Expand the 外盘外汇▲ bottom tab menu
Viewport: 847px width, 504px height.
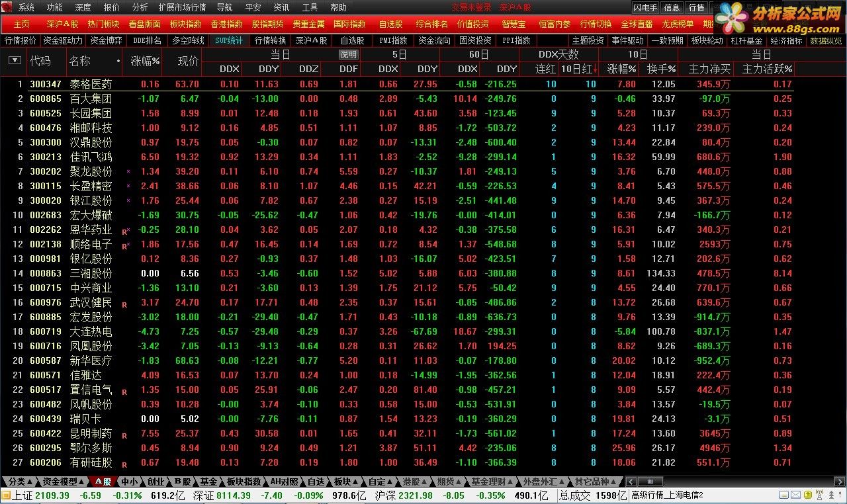[x=544, y=482]
